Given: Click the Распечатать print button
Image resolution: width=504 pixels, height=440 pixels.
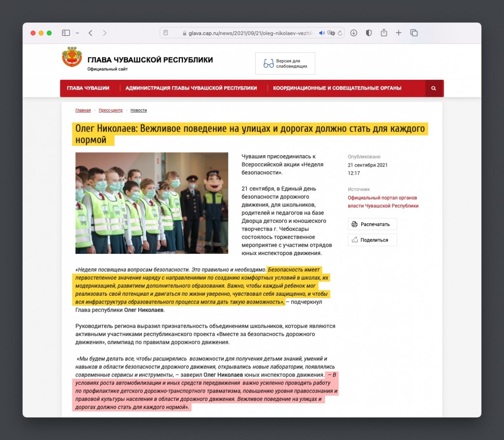Looking at the screenshot, I should [372, 224].
